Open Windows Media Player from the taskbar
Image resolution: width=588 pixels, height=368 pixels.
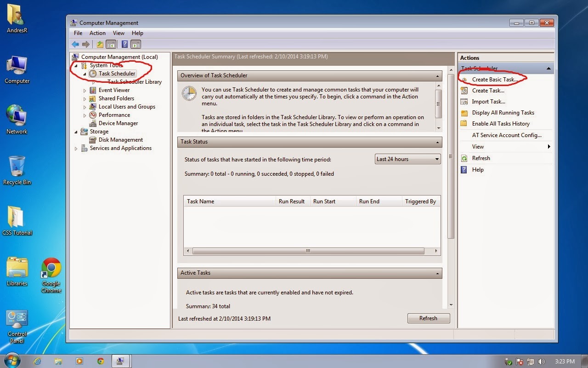[79, 361]
